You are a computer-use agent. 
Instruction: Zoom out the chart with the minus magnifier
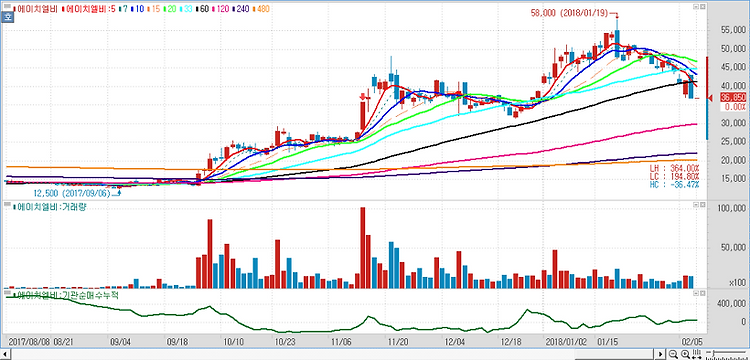tap(673, 354)
